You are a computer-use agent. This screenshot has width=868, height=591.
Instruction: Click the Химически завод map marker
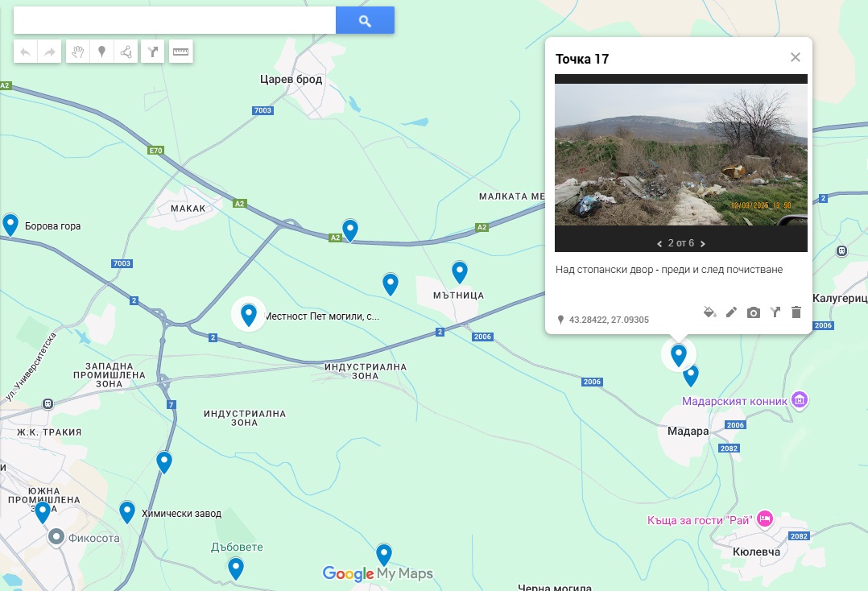point(127,511)
